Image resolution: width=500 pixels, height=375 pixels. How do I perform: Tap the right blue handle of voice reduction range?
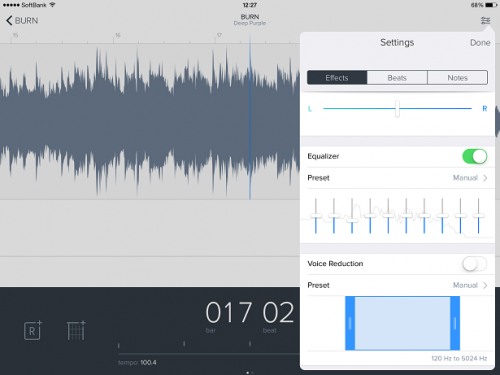(x=455, y=323)
